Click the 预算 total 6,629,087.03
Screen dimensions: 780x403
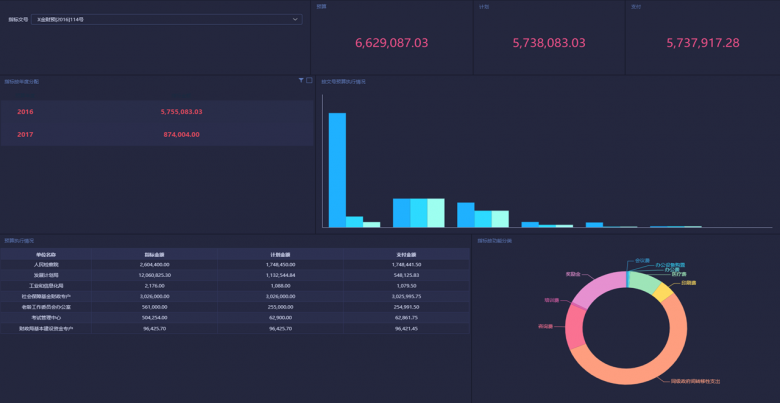(x=391, y=43)
